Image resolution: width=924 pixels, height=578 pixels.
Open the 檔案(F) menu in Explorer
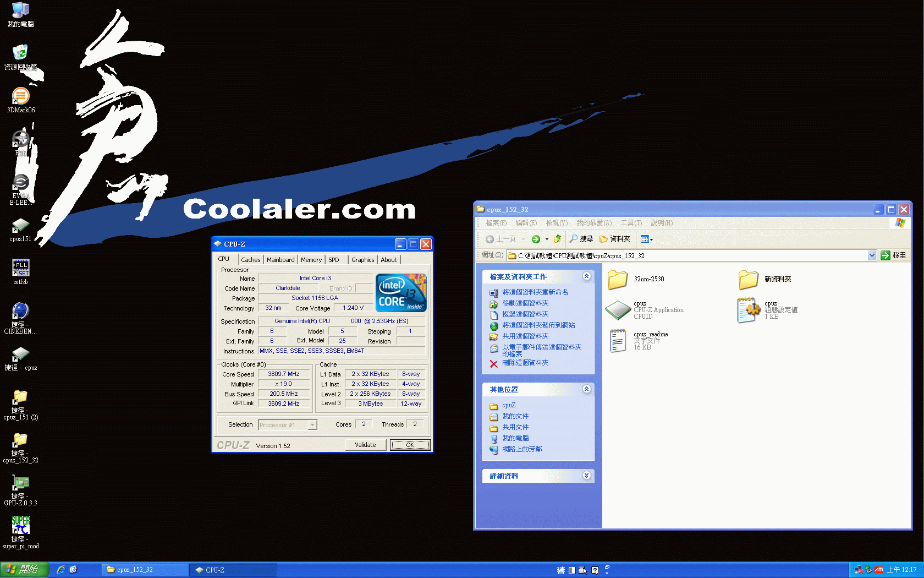click(496, 223)
